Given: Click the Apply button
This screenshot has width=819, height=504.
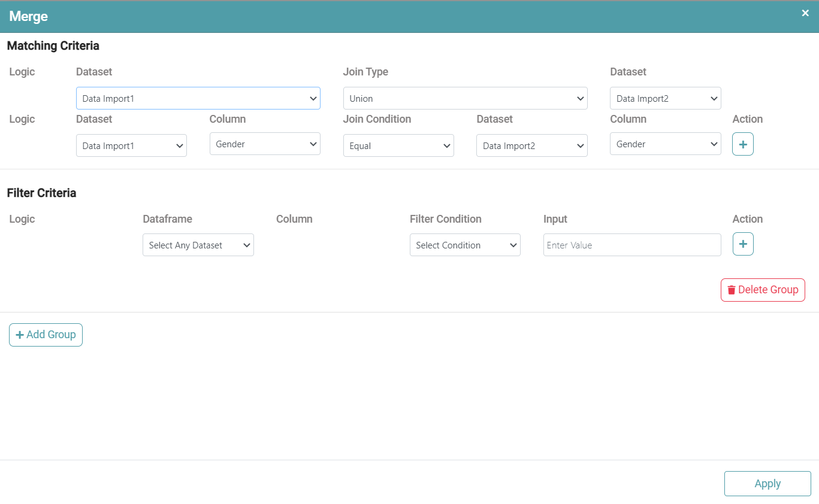Looking at the screenshot, I should coord(767,484).
